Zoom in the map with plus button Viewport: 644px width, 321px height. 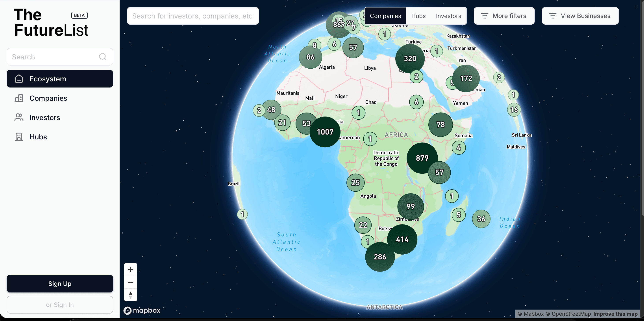131,269
